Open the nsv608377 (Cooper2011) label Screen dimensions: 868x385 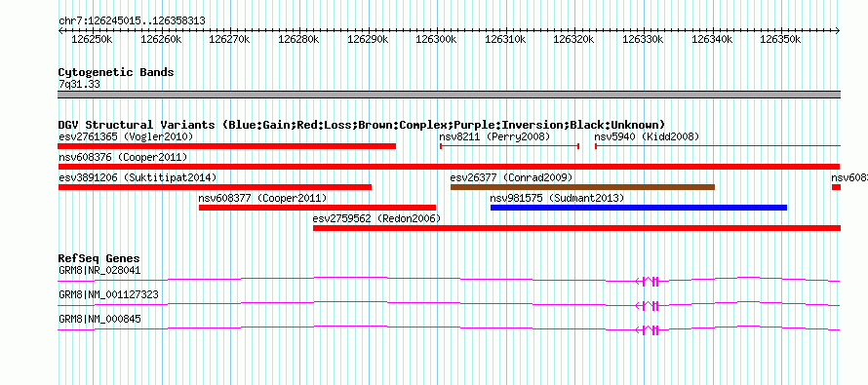click(x=262, y=198)
